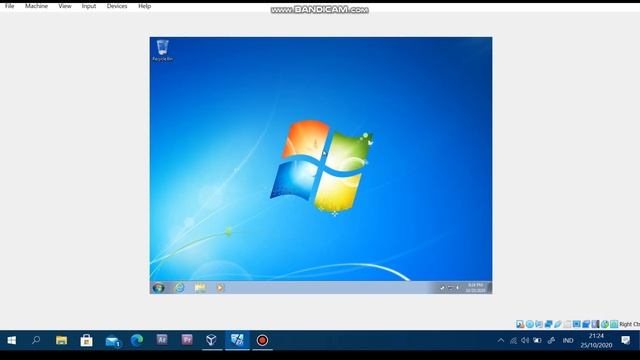Click VirtualBox optical disk indicator

[530, 324]
